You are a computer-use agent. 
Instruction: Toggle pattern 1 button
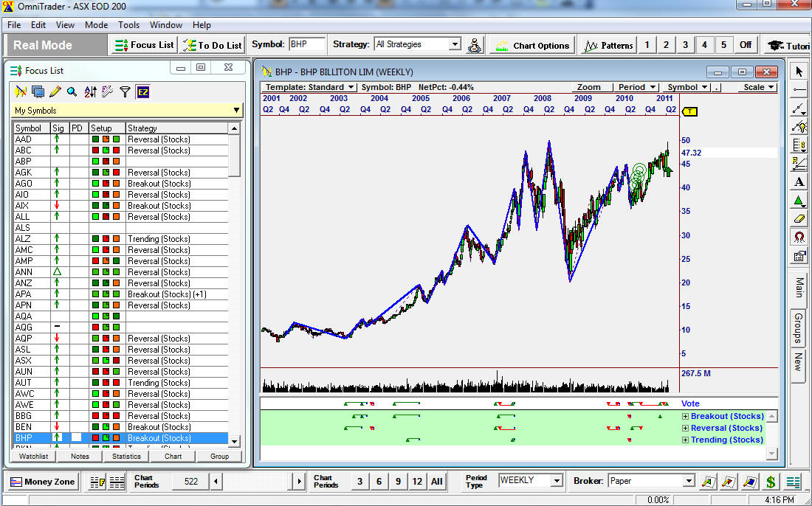point(647,45)
